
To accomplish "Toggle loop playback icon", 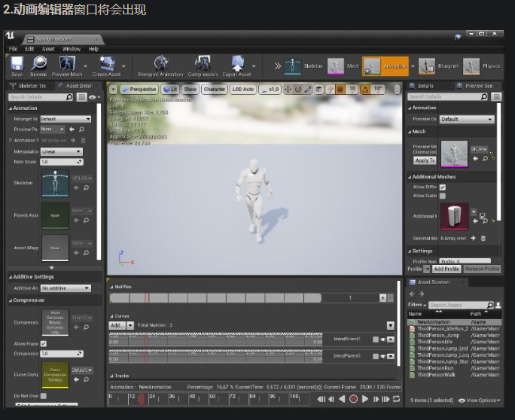I will (397, 399).
